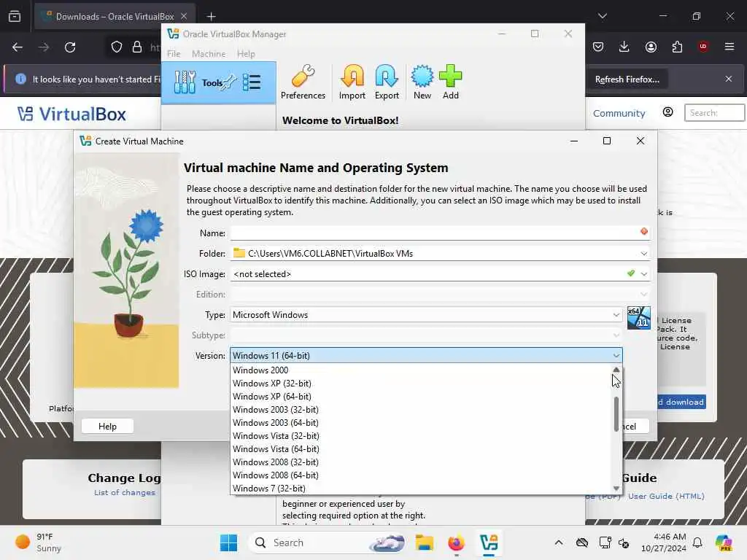Click the list all tabs chevron in Firefox
747x560 pixels.
[603, 16]
